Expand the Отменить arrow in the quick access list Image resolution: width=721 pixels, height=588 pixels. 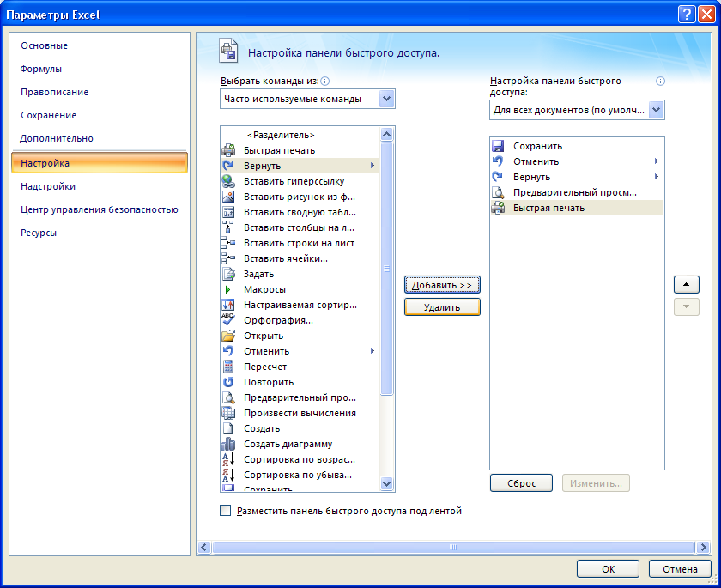coord(657,161)
